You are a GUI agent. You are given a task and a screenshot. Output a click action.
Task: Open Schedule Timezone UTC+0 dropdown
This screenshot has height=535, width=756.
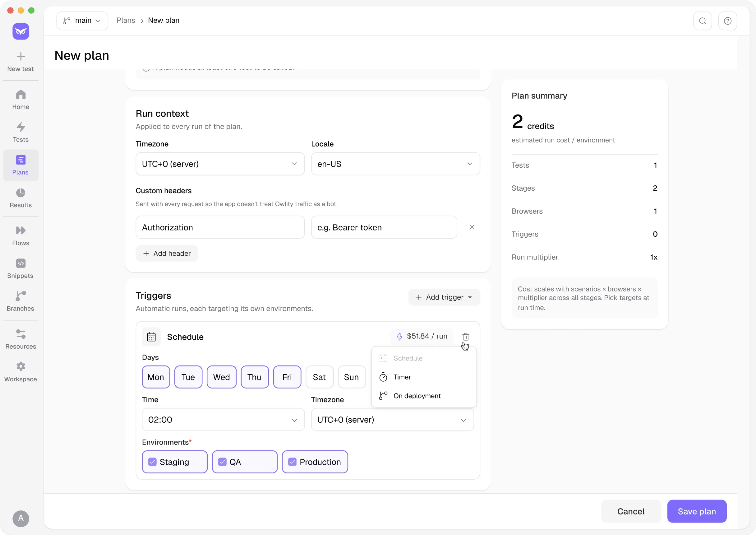tap(393, 419)
